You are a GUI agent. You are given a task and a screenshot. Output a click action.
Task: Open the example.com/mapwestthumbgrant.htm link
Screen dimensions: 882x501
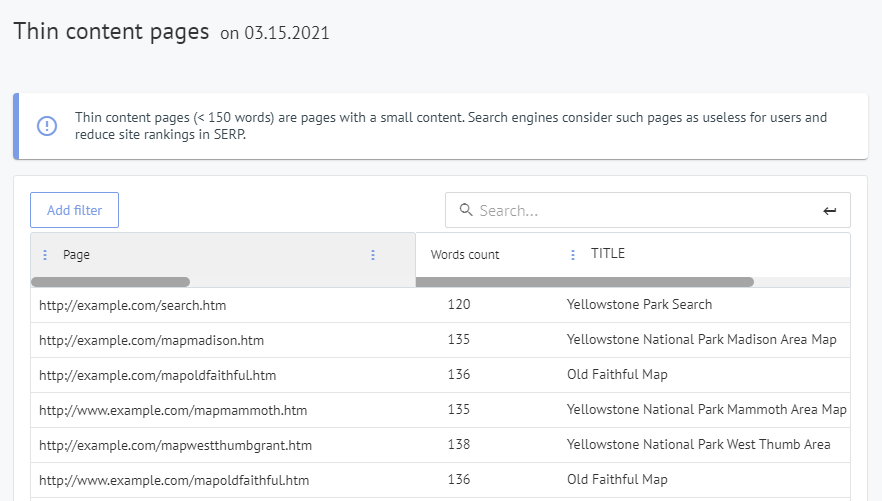[175, 445]
